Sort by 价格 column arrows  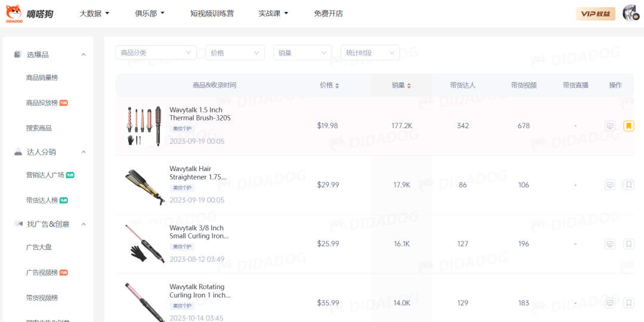pos(337,85)
